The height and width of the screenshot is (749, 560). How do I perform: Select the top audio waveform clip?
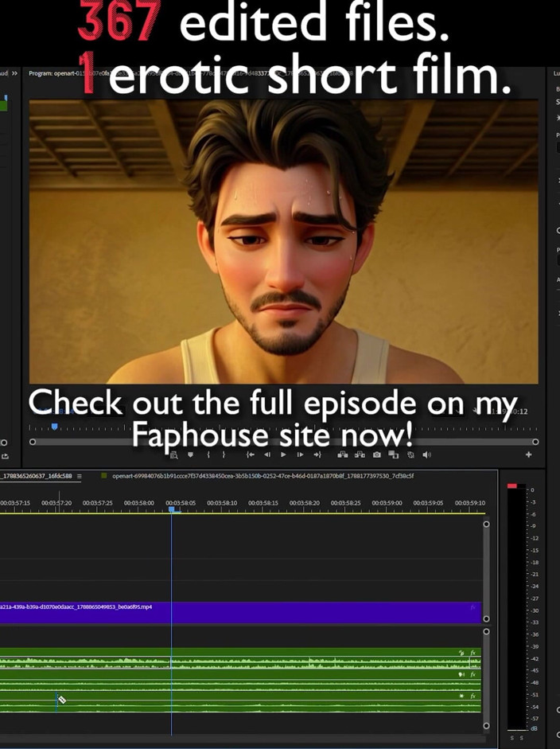tap(240, 658)
